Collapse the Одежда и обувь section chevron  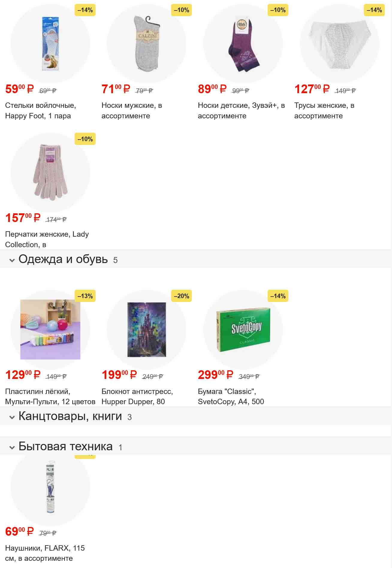12,260
